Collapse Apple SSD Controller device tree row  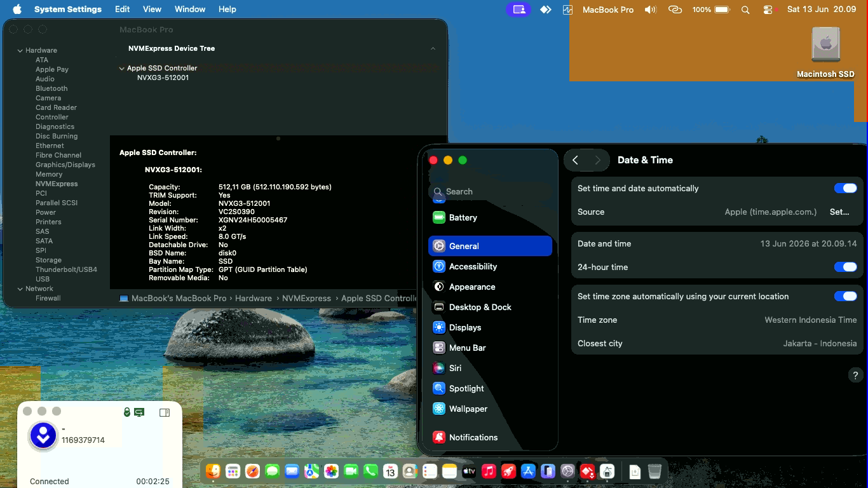(121, 68)
